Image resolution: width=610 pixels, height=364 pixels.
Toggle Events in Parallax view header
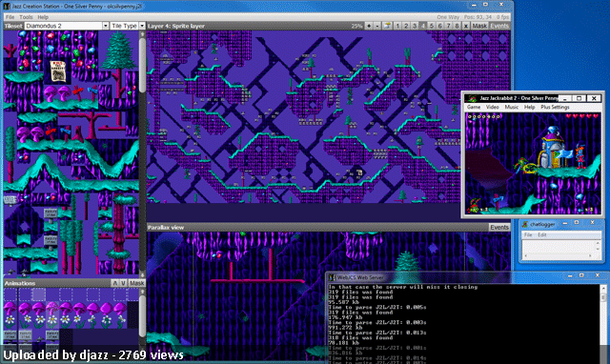499,227
